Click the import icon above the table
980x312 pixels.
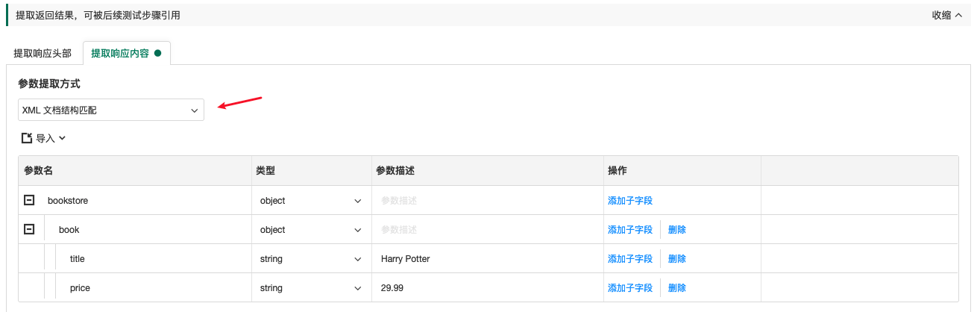coord(27,138)
